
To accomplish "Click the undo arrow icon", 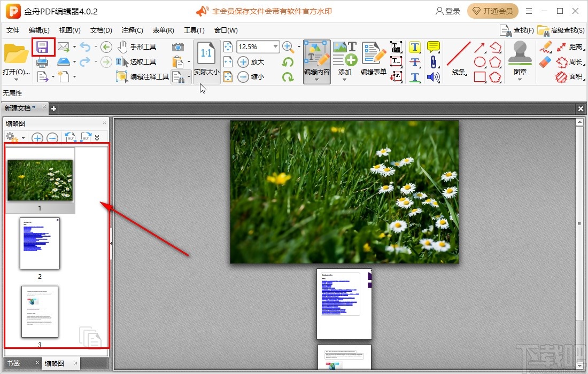I will point(85,47).
